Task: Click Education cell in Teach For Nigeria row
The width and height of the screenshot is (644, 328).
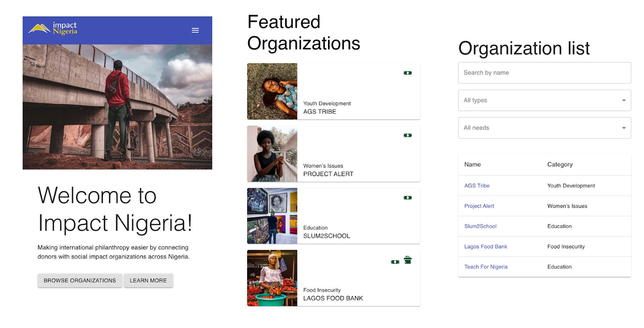Action: click(x=559, y=267)
